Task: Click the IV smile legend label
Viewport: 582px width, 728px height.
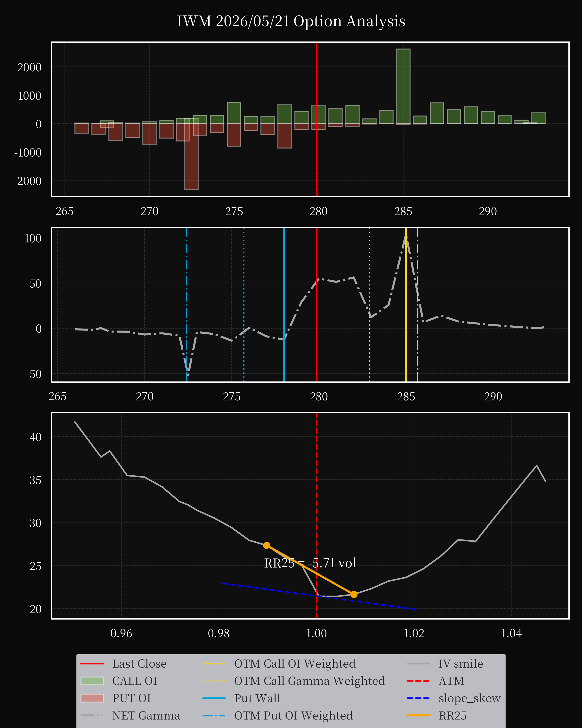Action: pos(461,664)
